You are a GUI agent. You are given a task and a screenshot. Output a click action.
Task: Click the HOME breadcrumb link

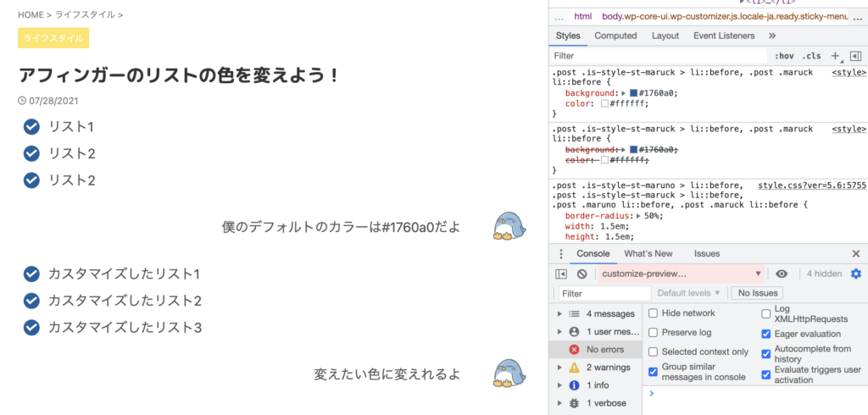pos(31,15)
